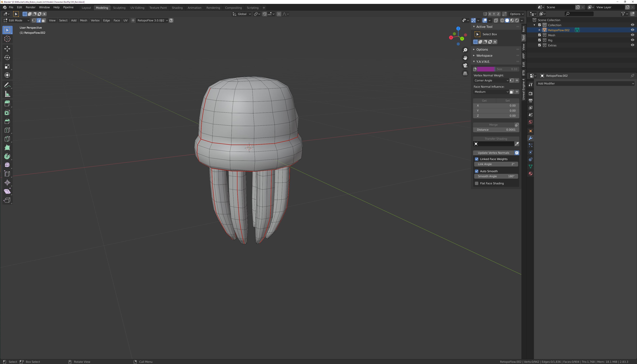
Task: Open RetopoFlow help question icon
Action: click(x=171, y=21)
